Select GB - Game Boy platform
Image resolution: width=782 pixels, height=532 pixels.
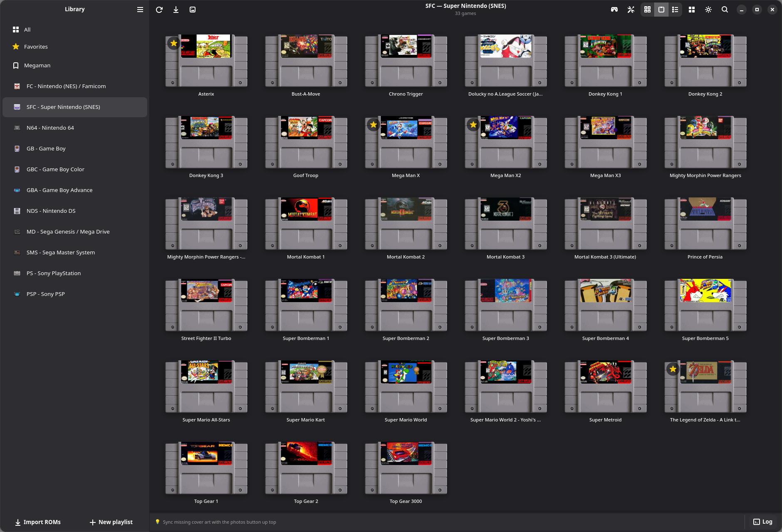coord(75,148)
